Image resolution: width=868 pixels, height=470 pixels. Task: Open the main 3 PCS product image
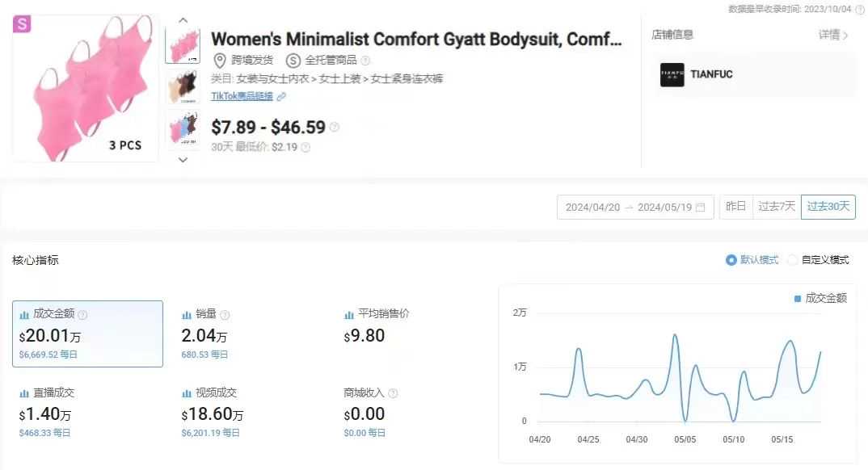(85, 89)
